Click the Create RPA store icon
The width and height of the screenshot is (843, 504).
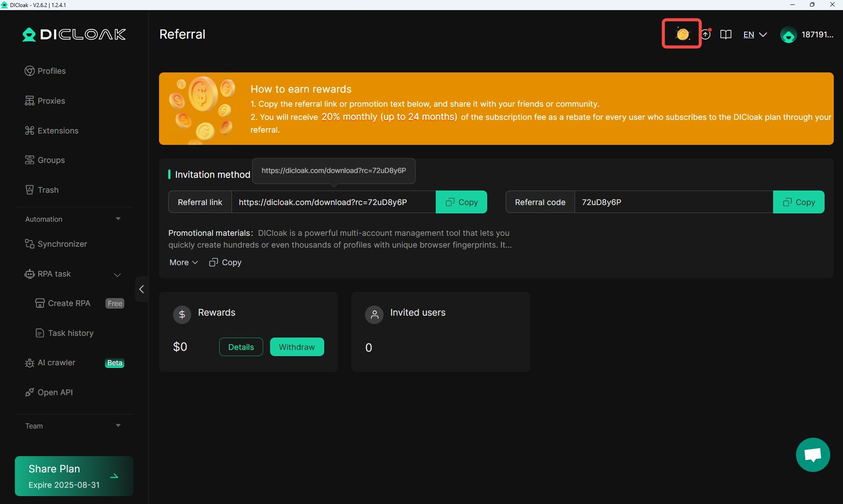click(x=40, y=303)
